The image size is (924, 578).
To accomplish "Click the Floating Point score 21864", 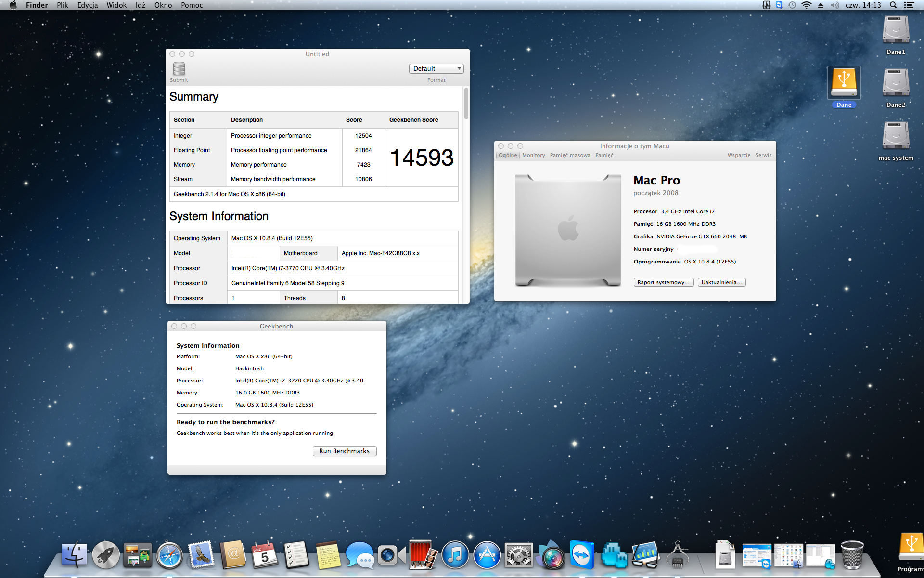I will [363, 150].
